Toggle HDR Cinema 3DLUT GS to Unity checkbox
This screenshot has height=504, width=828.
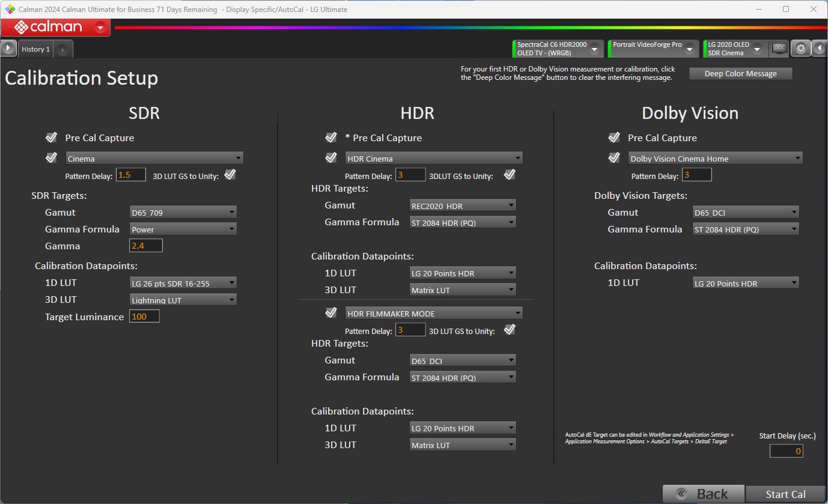[510, 175]
